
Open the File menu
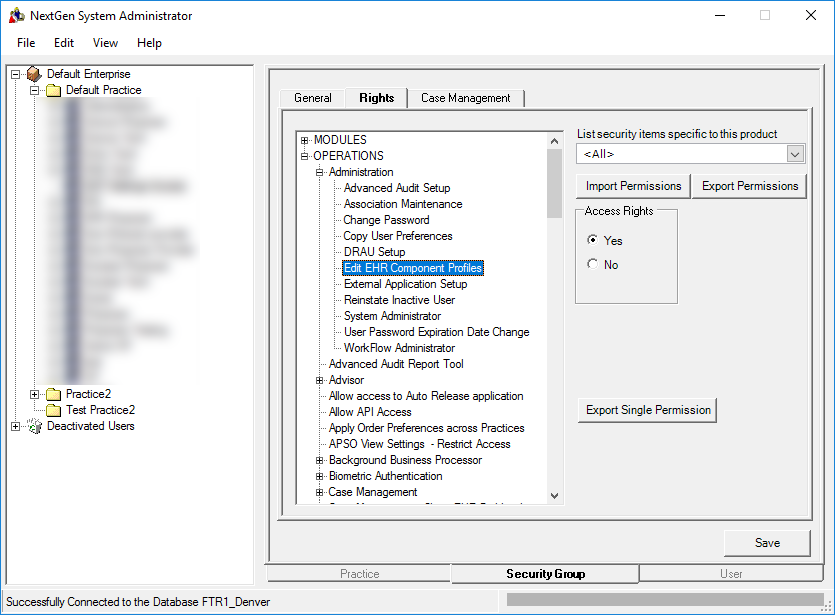[26, 43]
